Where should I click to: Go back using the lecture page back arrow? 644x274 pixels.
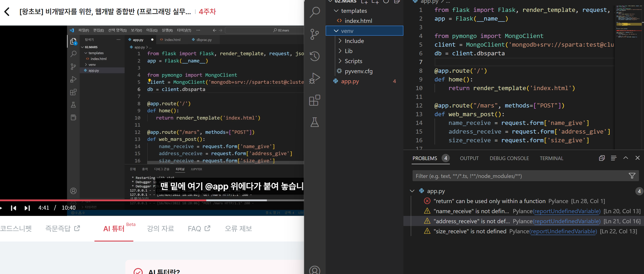7,11
